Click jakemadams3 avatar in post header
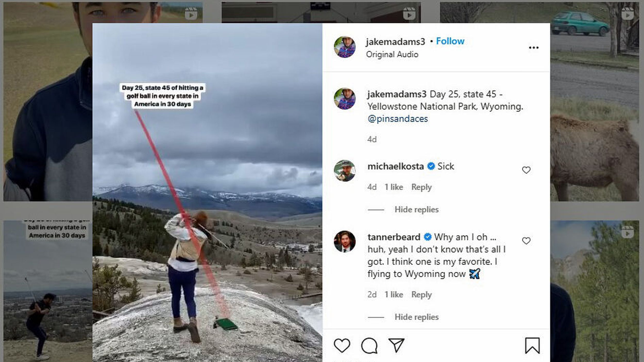 point(344,47)
